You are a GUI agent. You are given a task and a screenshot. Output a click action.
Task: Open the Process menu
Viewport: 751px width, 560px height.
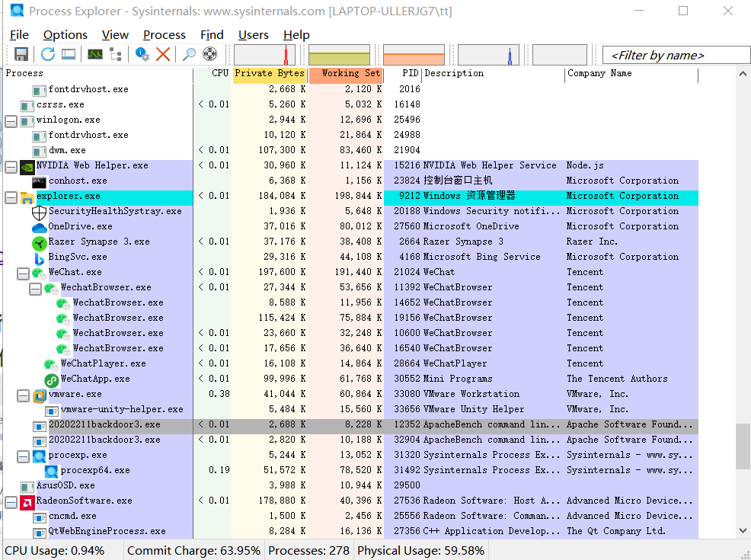point(165,35)
